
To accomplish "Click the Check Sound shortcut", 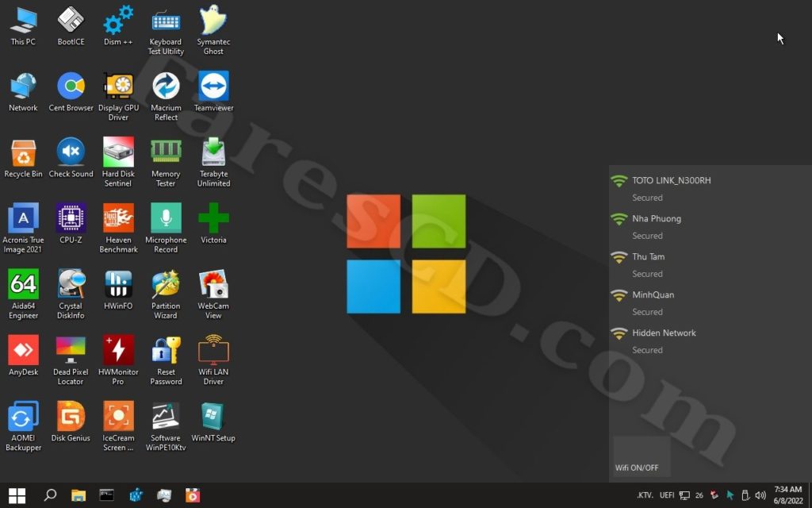I will pos(71,158).
